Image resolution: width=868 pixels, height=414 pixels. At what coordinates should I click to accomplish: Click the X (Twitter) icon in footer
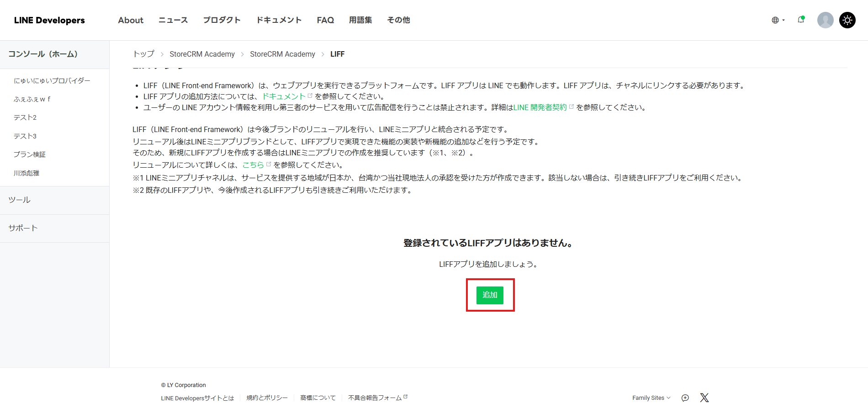click(x=704, y=398)
